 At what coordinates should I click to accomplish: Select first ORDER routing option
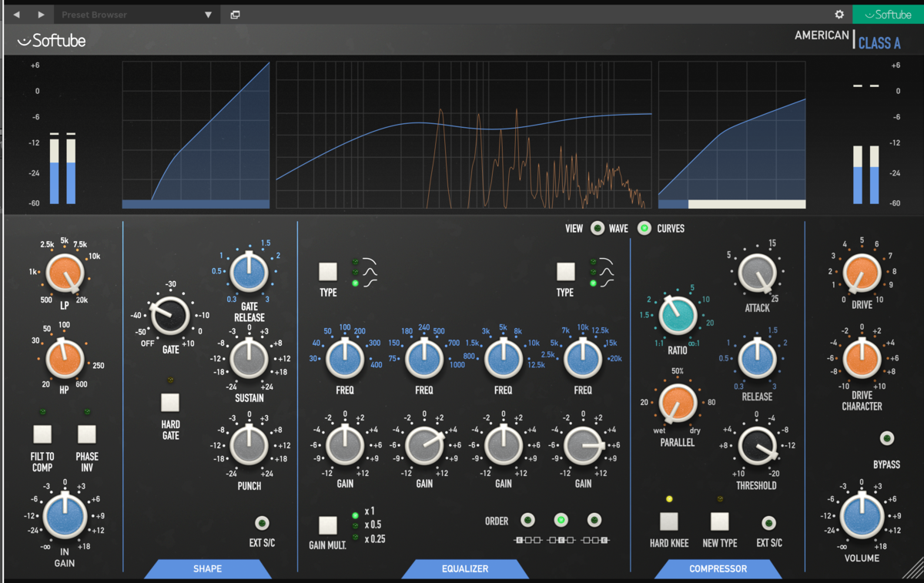[x=528, y=521]
